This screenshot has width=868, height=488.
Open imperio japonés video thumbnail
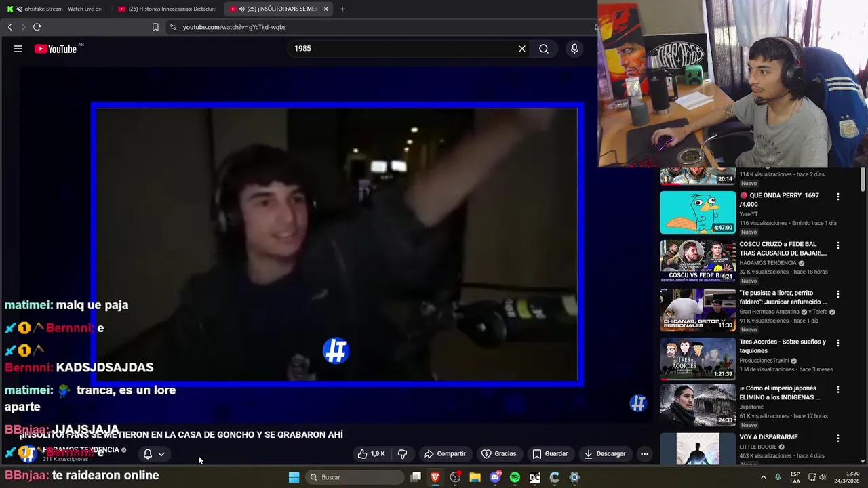(x=698, y=406)
